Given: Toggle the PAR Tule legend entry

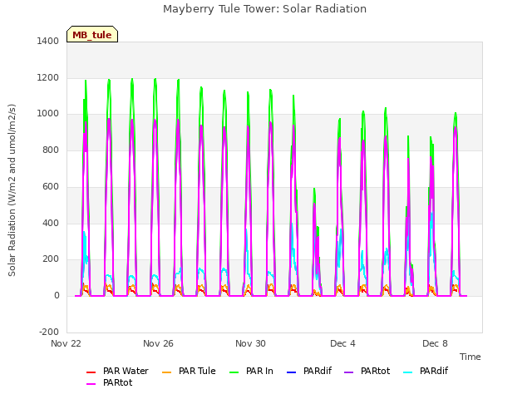Looking at the screenshot, I should (x=189, y=372).
